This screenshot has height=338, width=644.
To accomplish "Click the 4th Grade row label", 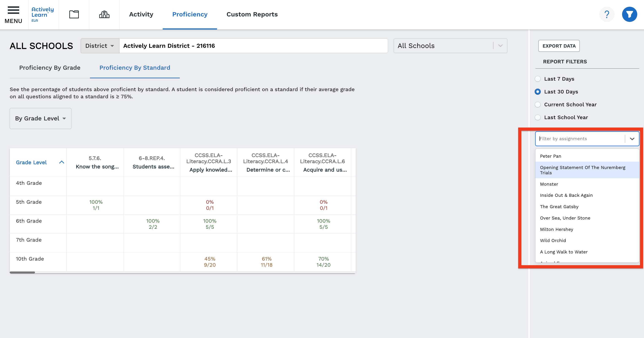I will click(x=29, y=183).
